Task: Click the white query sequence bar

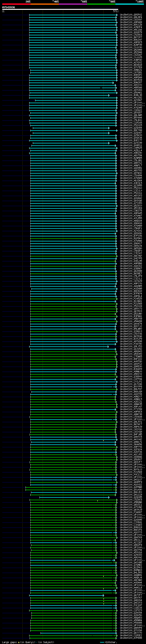Action: pos(60,9)
